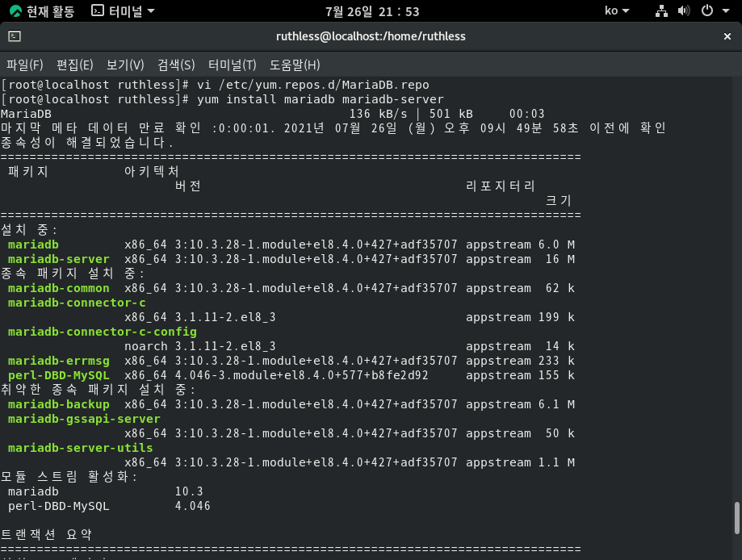Click the mariadb-common package name
742x560 pixels.
(59, 288)
